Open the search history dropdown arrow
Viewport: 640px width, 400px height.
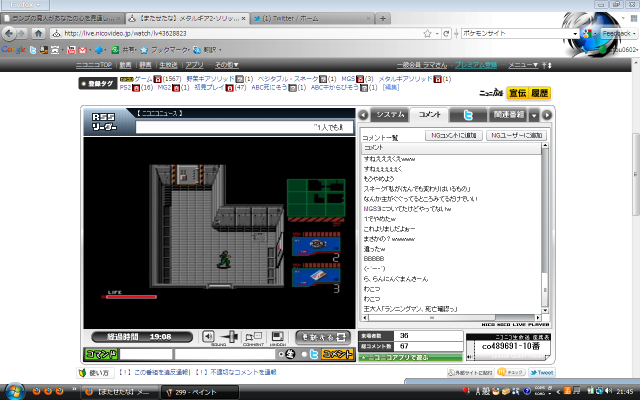pos(575,33)
